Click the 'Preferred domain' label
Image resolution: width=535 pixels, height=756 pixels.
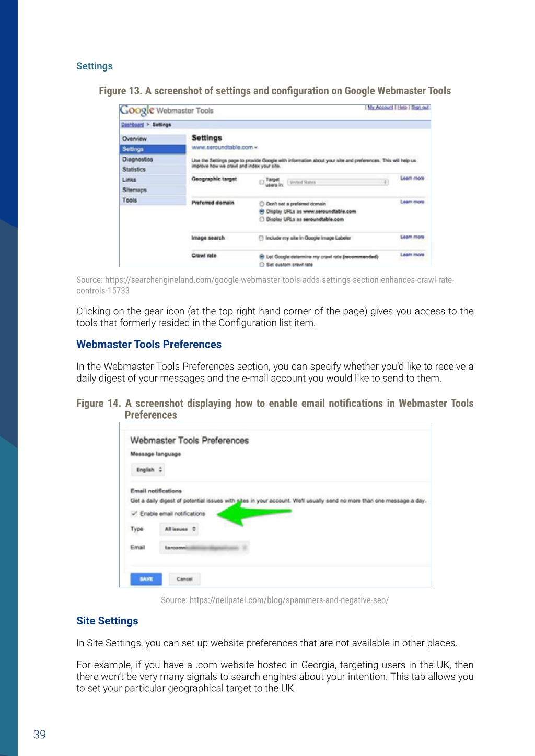point(213,203)
